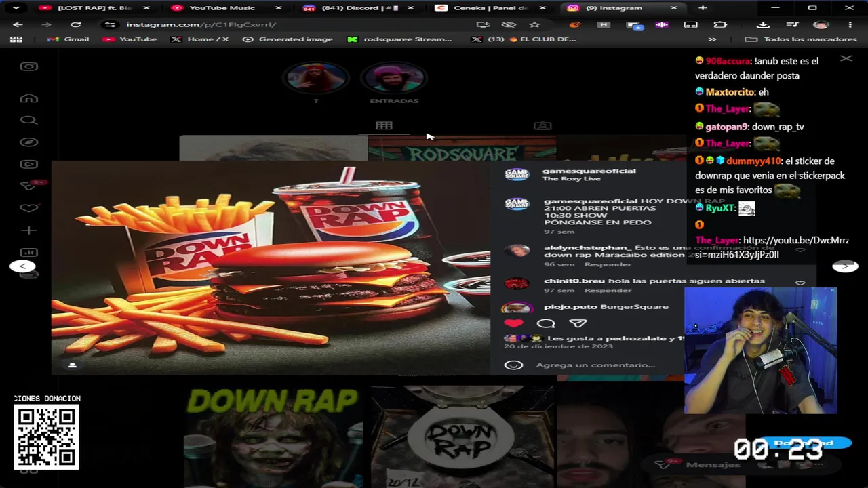Image resolution: width=868 pixels, height=488 pixels.
Task: Go to previous post with left arrow
Action: [22, 266]
